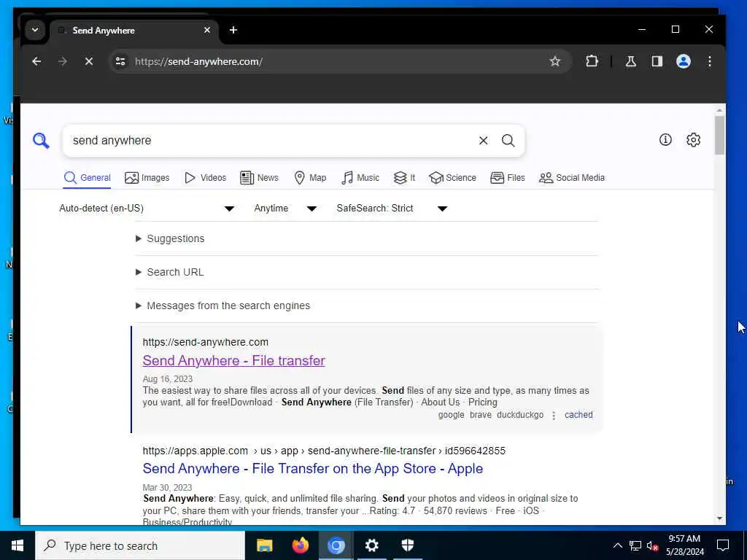Open the App Store Apple result link
The image size is (747, 560).
(x=312, y=469)
